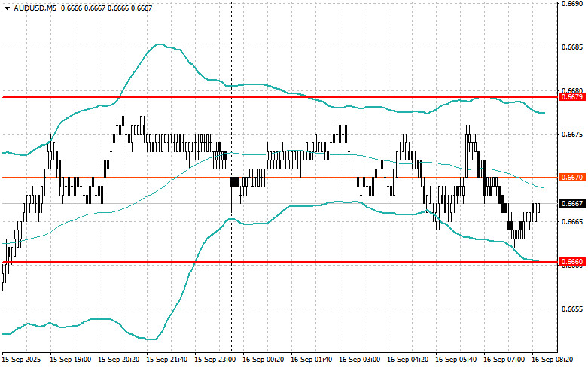Select the black 0.6667 current price label
Screen dimensions: 588x368
point(572,204)
